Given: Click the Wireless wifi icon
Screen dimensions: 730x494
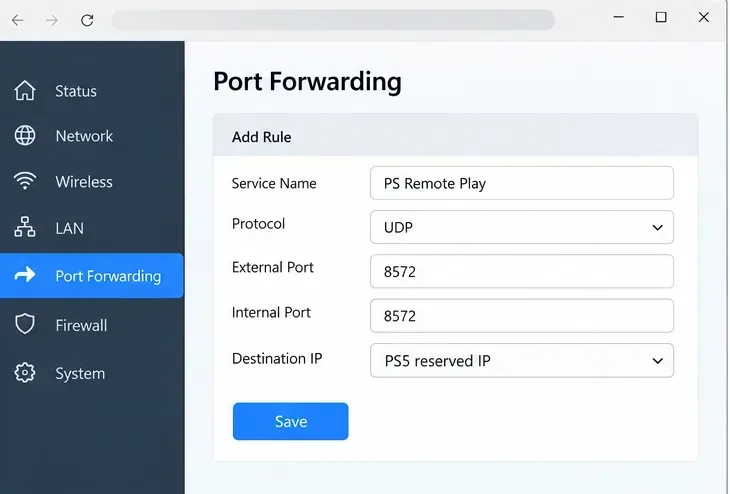Looking at the screenshot, I should pos(25,181).
